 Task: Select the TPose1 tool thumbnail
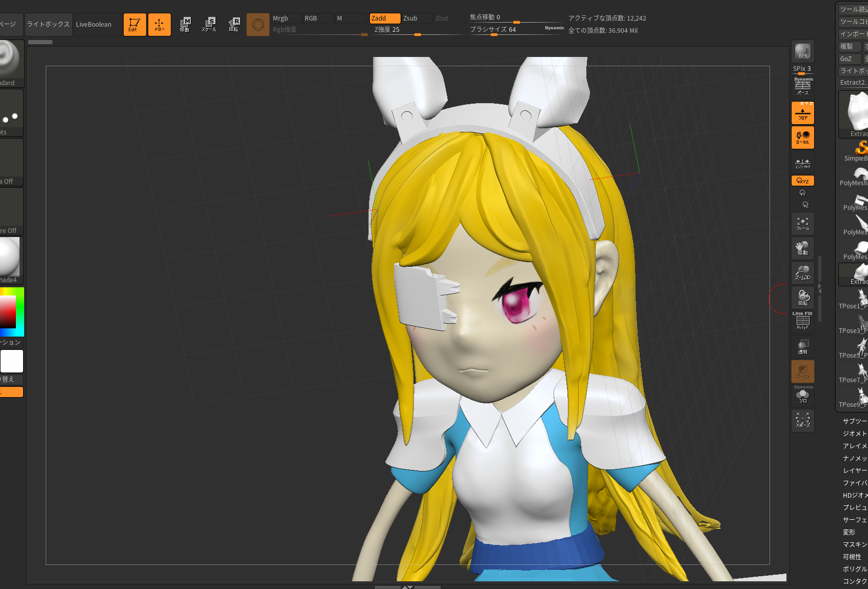(x=854, y=299)
